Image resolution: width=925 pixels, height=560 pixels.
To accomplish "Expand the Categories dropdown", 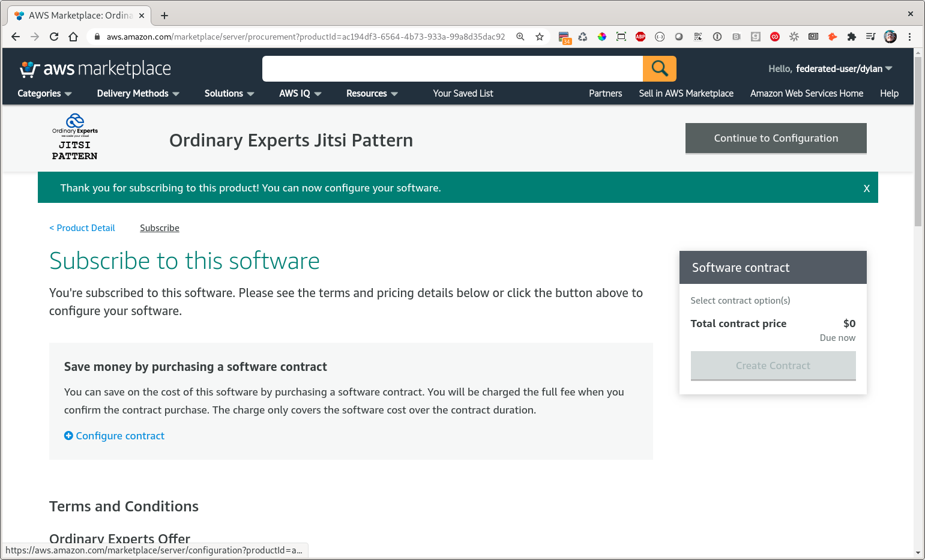I will [44, 94].
